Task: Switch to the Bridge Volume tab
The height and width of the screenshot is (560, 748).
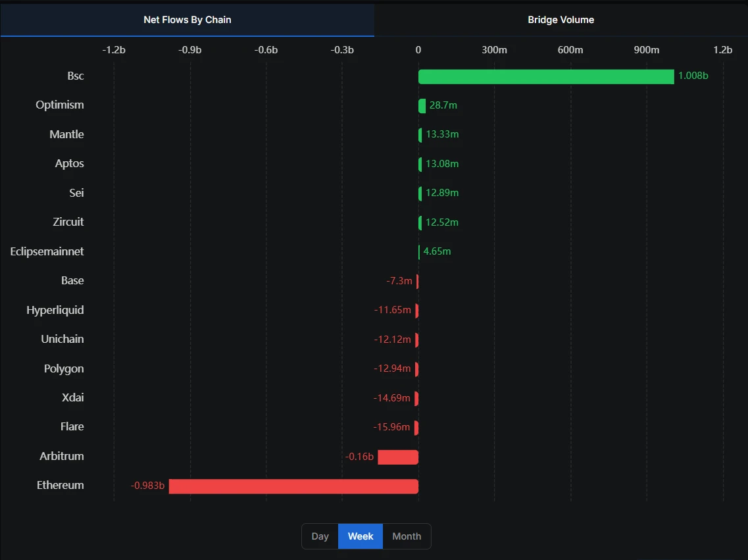Action: (561, 20)
